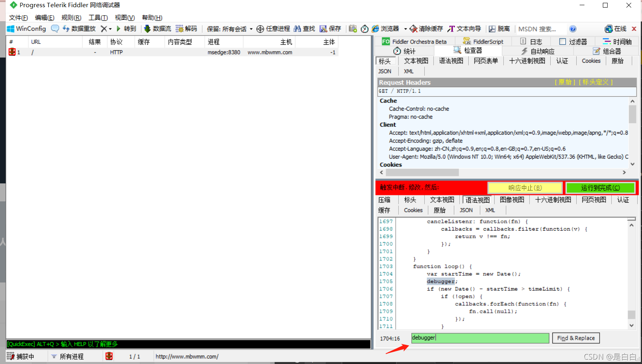This screenshot has height=364, width=642.
Task: Click the URL column header
Action: (55, 42)
